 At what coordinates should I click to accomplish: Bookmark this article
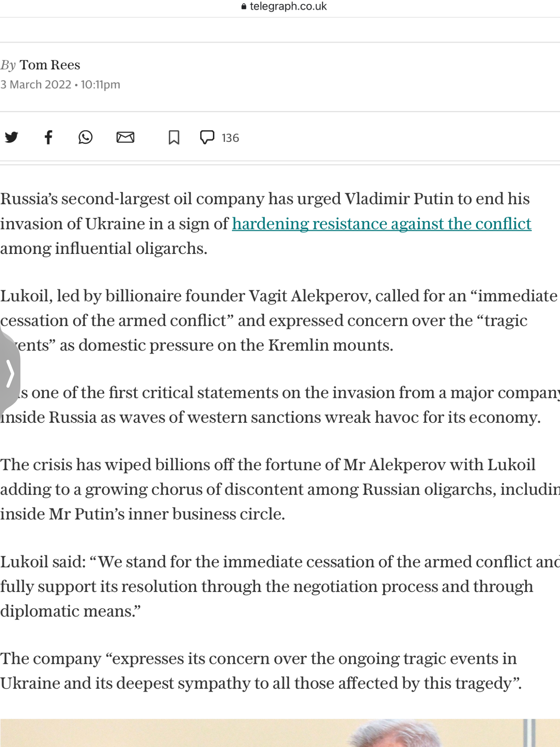point(174,138)
